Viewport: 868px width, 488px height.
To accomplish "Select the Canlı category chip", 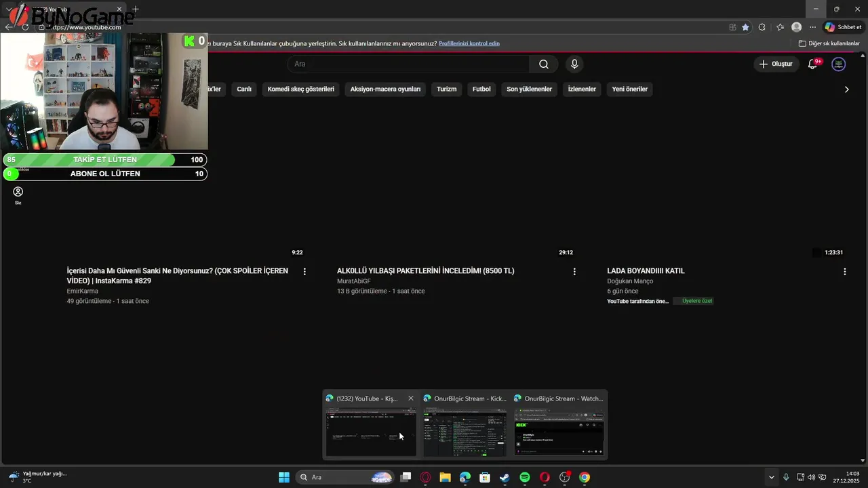I will click(x=244, y=89).
